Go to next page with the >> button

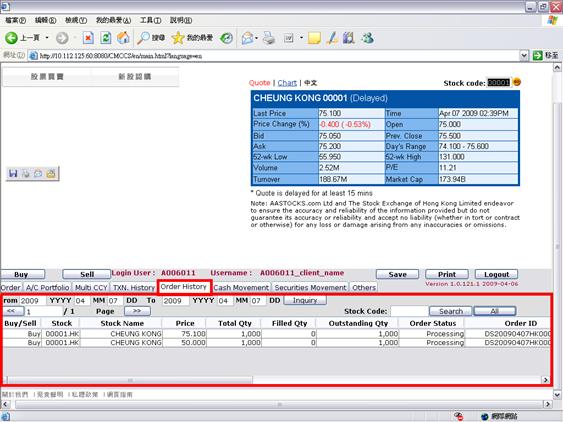[137, 311]
